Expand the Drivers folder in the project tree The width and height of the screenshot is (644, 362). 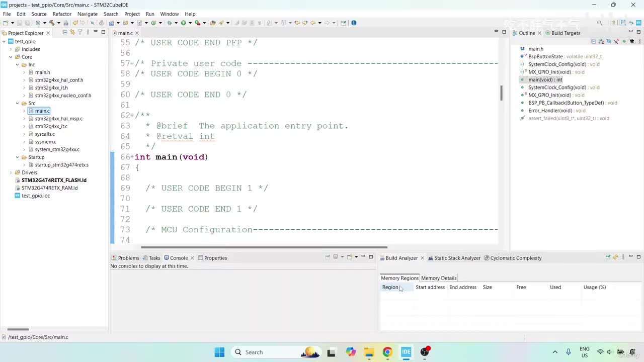point(11,172)
